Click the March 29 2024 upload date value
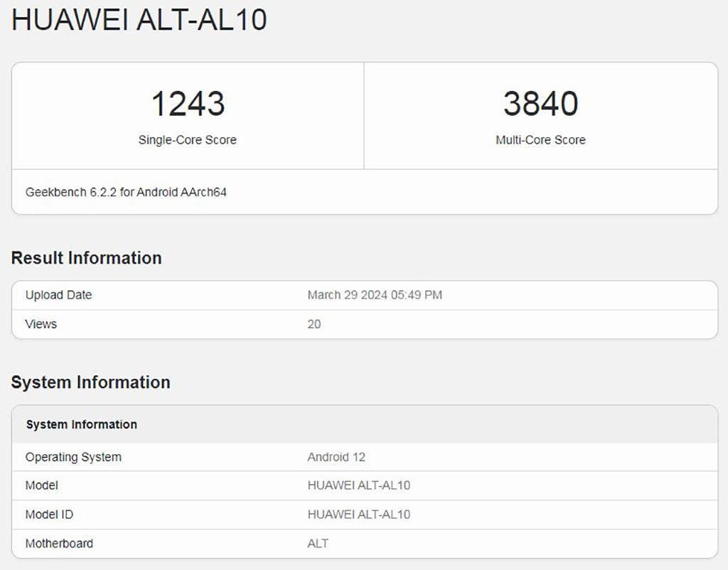The height and width of the screenshot is (570, 728). click(x=375, y=295)
